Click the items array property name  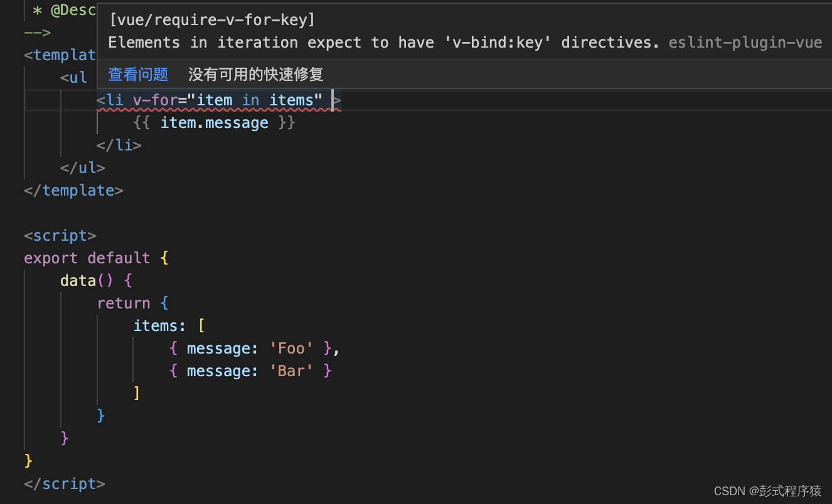point(156,326)
